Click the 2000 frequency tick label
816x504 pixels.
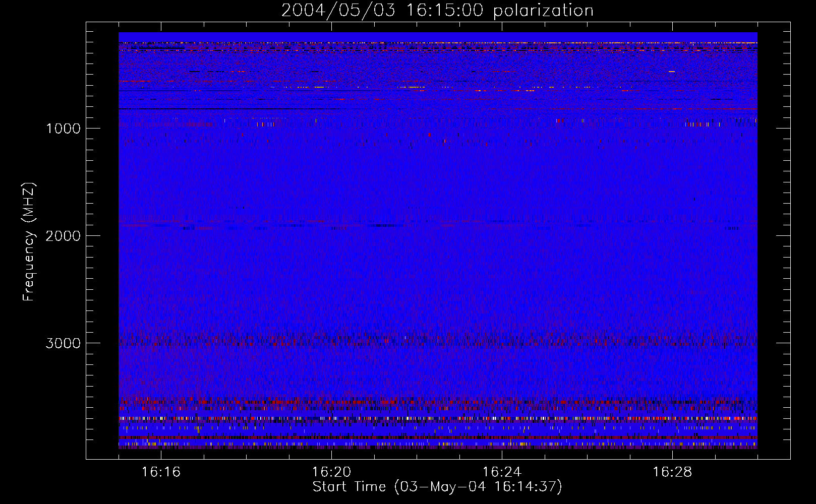(63, 236)
